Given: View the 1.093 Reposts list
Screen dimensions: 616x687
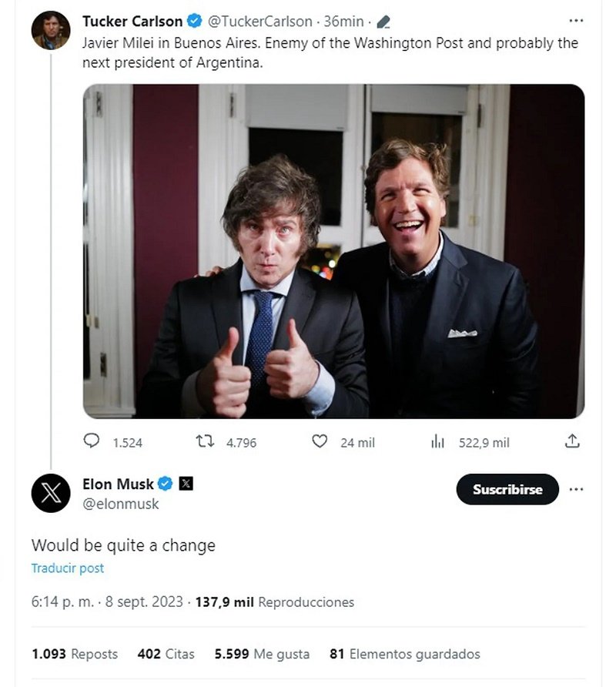Looking at the screenshot, I should point(75,654).
